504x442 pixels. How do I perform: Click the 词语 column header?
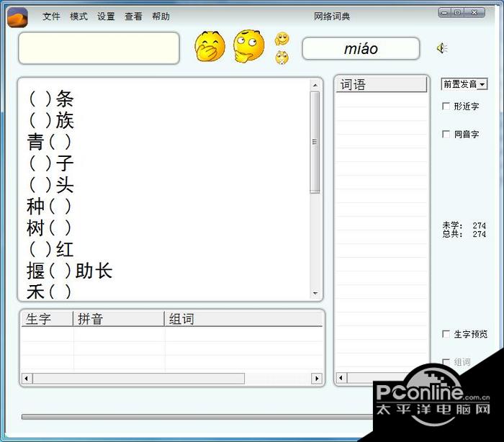tap(382, 85)
